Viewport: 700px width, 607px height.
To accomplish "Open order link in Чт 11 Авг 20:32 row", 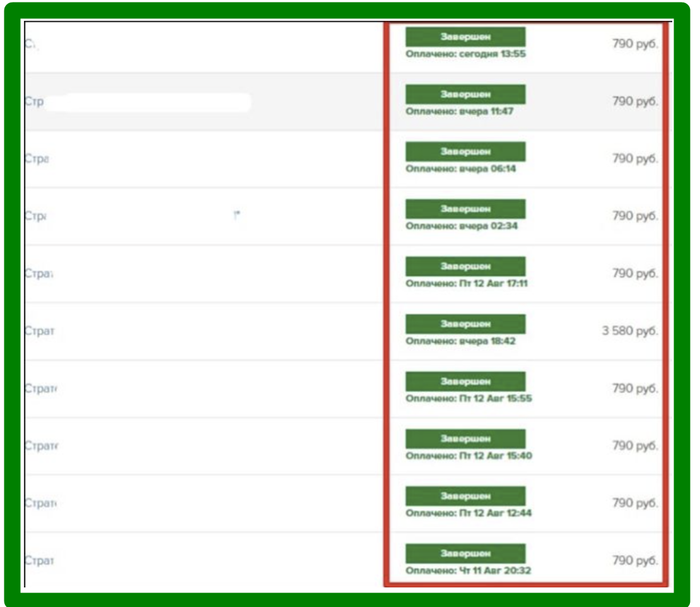I will [39, 560].
